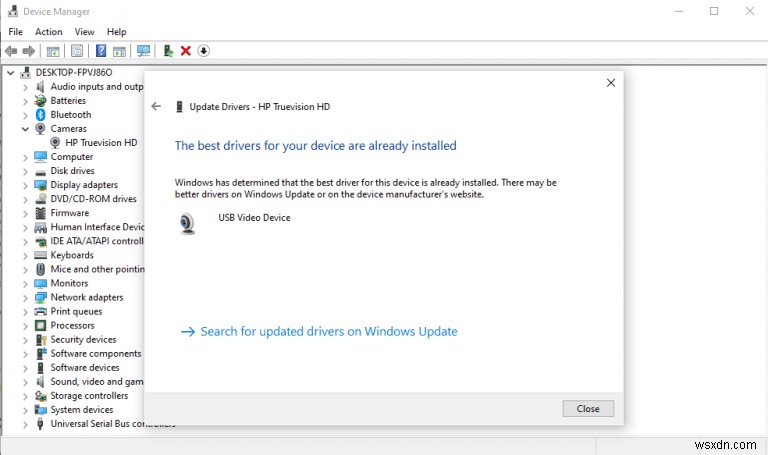This screenshot has height=455, width=768.
Task: Click the Security devices key icon
Action: [x=41, y=339]
